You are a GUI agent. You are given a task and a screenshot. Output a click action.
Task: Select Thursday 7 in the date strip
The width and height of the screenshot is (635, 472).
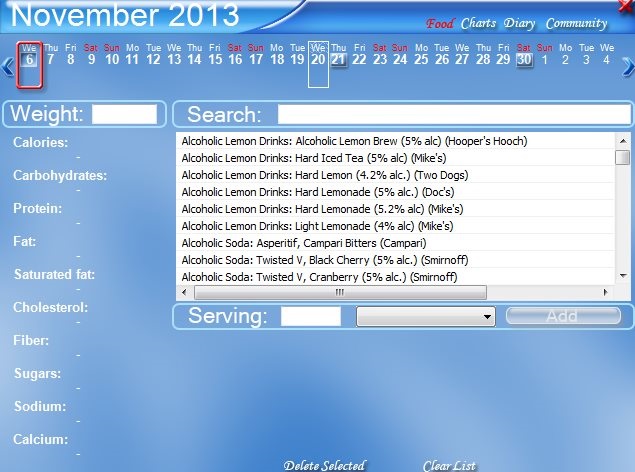[50, 55]
